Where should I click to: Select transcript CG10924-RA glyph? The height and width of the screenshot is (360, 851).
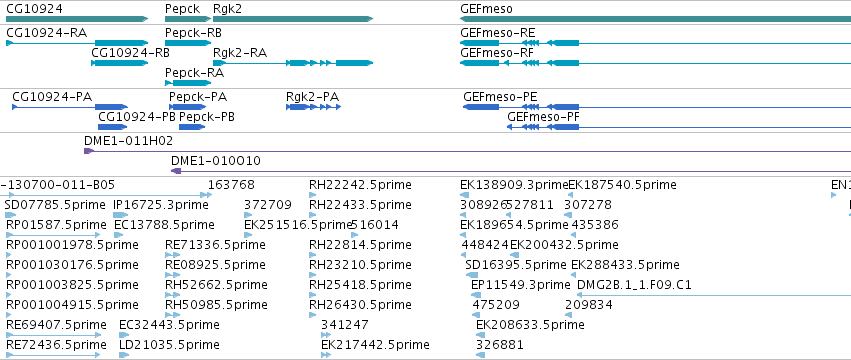coord(77,43)
